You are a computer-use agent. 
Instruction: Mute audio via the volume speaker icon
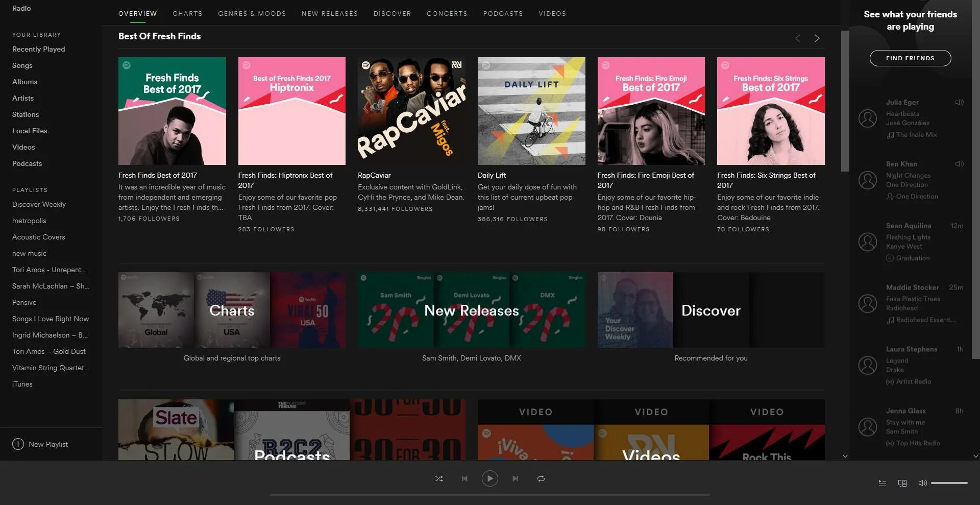pos(922,483)
